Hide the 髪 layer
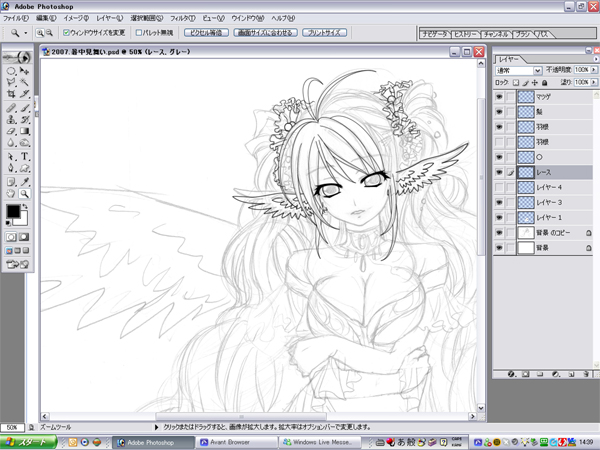This screenshot has height=450, width=600. 499,112
